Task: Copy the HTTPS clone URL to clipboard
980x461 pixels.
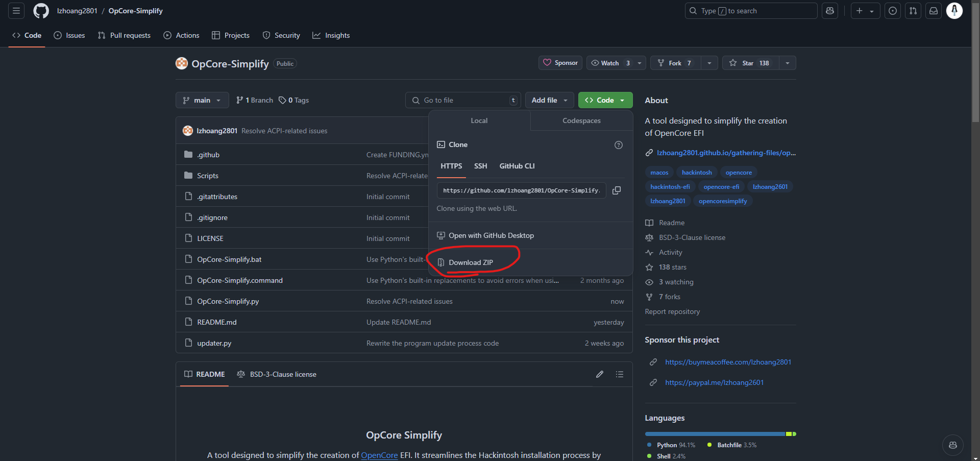Action: pyautogui.click(x=617, y=190)
